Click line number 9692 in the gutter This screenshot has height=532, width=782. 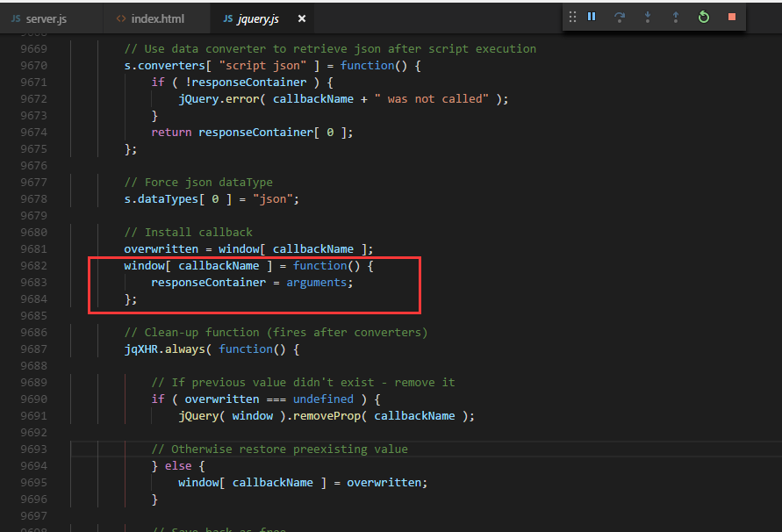(34, 433)
